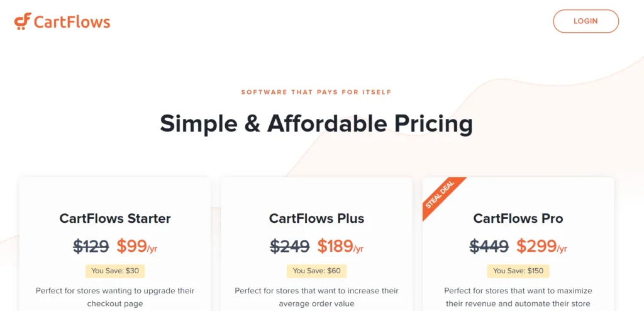The image size is (644, 311).
Task: Click the CartFlows cart logo icon
Action: click(x=23, y=21)
